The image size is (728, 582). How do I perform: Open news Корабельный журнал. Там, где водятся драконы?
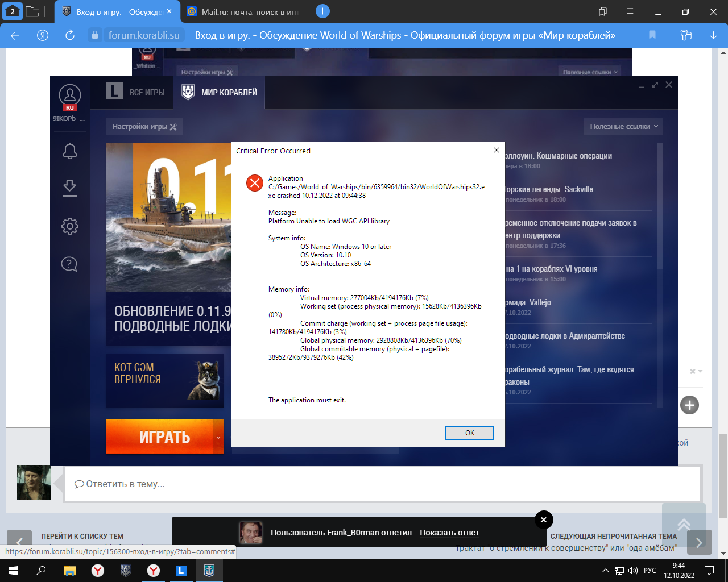coord(569,376)
